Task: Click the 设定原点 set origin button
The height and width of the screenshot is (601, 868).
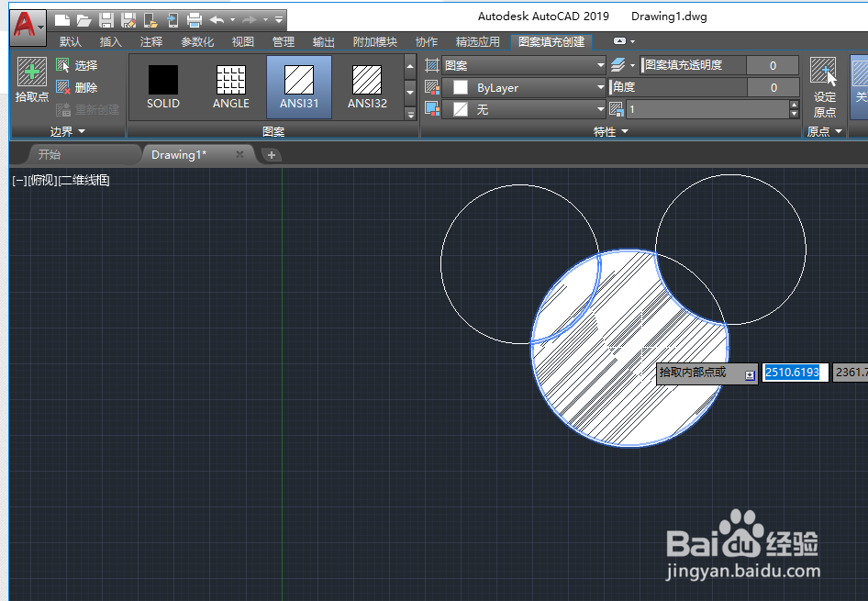Action: (x=824, y=87)
